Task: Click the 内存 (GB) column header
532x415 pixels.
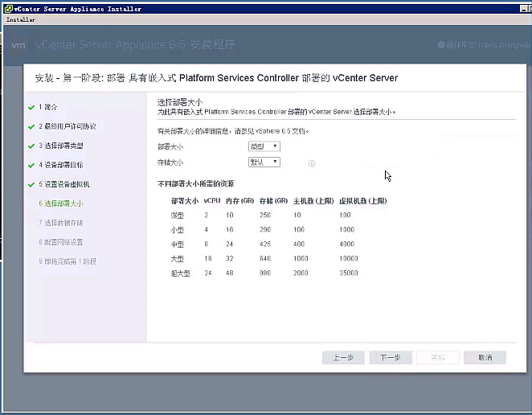Action: coord(239,201)
